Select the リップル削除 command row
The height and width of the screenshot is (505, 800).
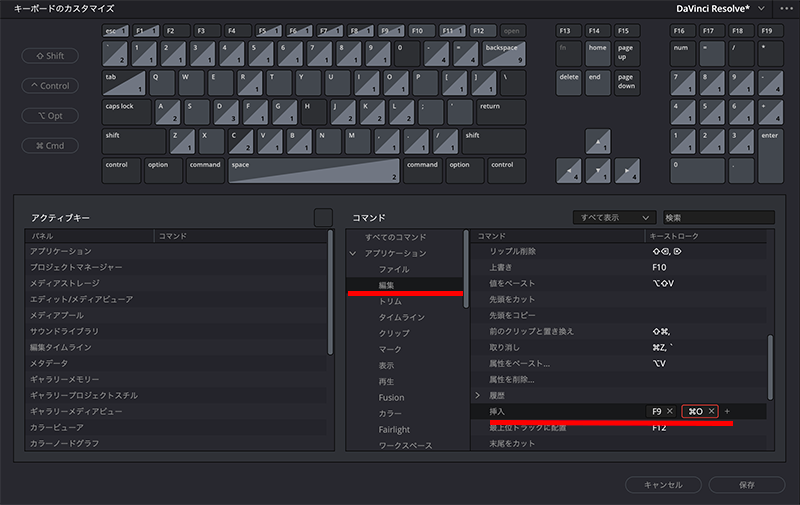(x=619, y=251)
